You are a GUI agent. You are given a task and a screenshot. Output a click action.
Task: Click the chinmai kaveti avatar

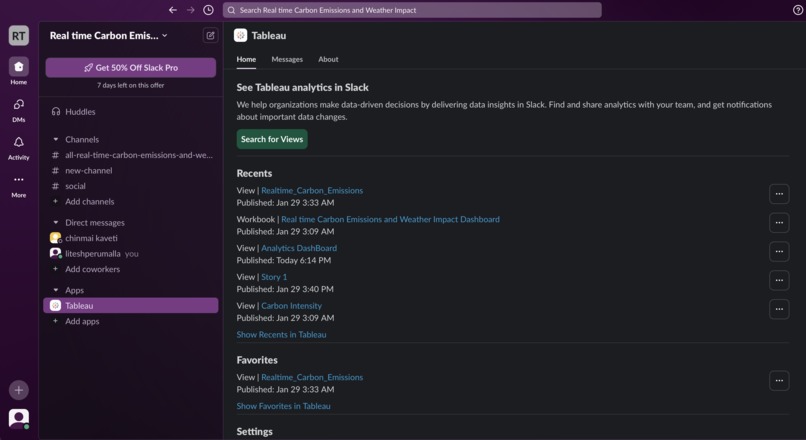(x=56, y=238)
